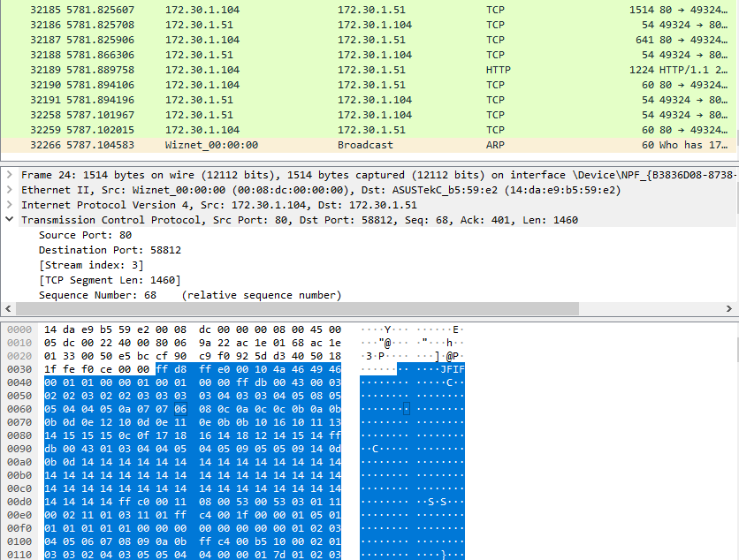The width and height of the screenshot is (739, 560).
Task: Select the ARP broadcast packet 32266
Action: click(369, 145)
